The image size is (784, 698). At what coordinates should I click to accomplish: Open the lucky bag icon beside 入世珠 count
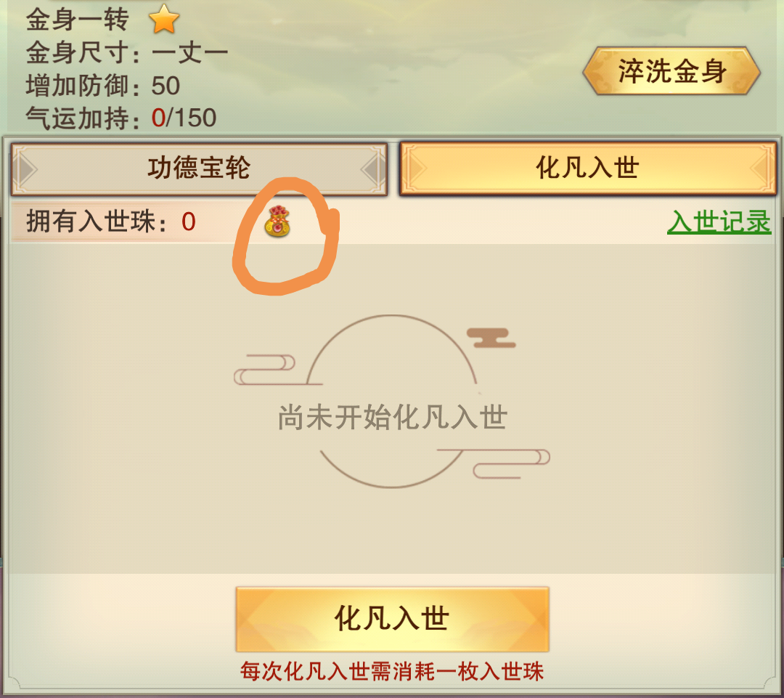pyautogui.click(x=277, y=221)
